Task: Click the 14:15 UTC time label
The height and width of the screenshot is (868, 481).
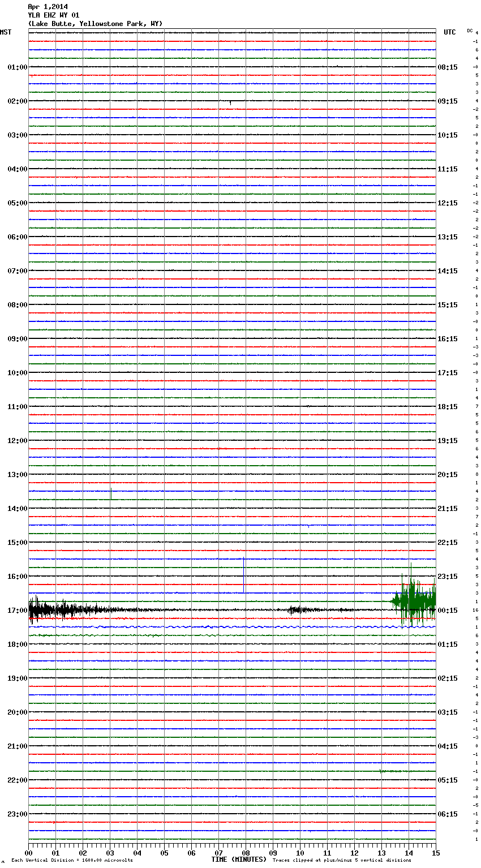Action: [448, 271]
